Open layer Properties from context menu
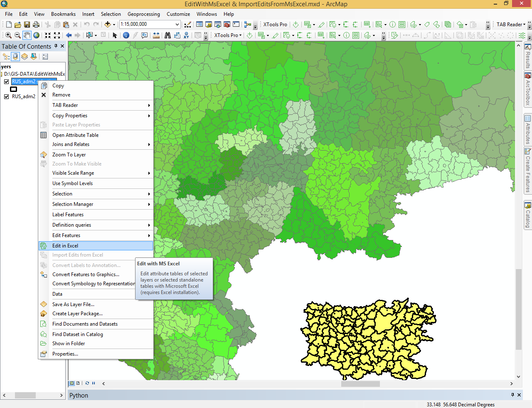Screen dimensions: 532x408 [x=65, y=354]
